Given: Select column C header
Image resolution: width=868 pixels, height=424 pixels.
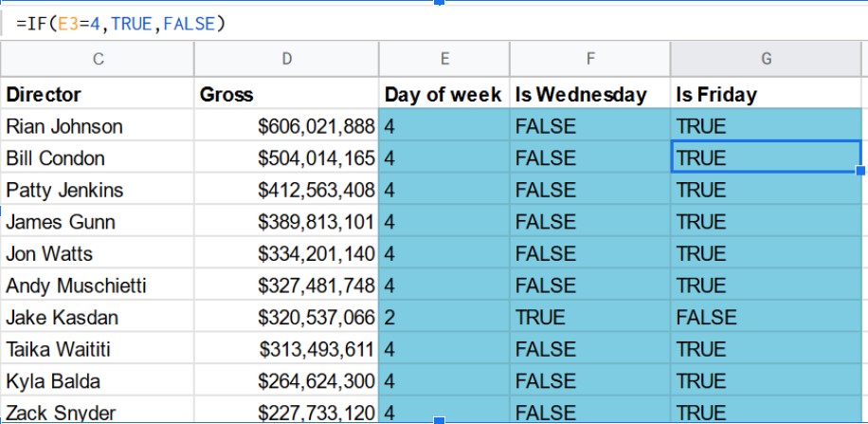Looking at the screenshot, I should pyautogui.click(x=98, y=60).
